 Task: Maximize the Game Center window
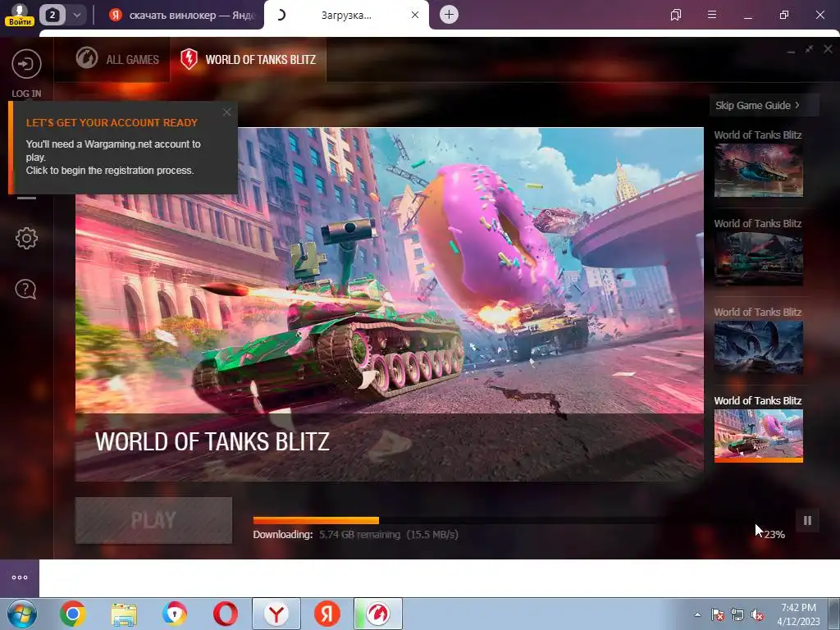[x=810, y=49]
